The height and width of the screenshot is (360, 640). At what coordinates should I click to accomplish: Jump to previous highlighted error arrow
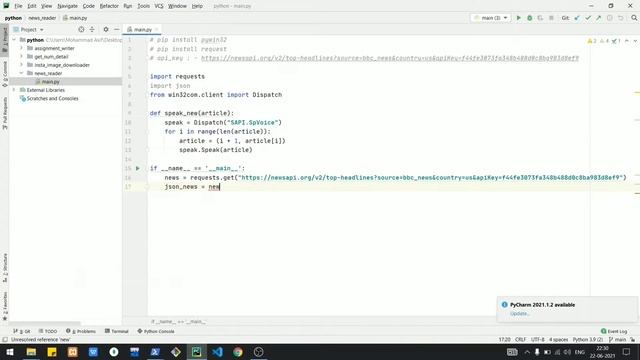(x=627, y=41)
